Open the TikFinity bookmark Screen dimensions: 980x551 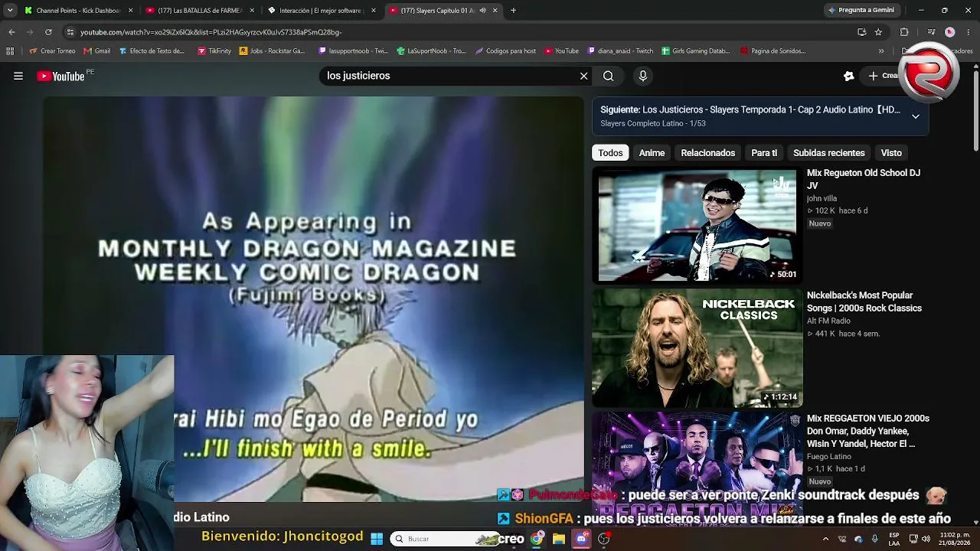tap(214, 51)
